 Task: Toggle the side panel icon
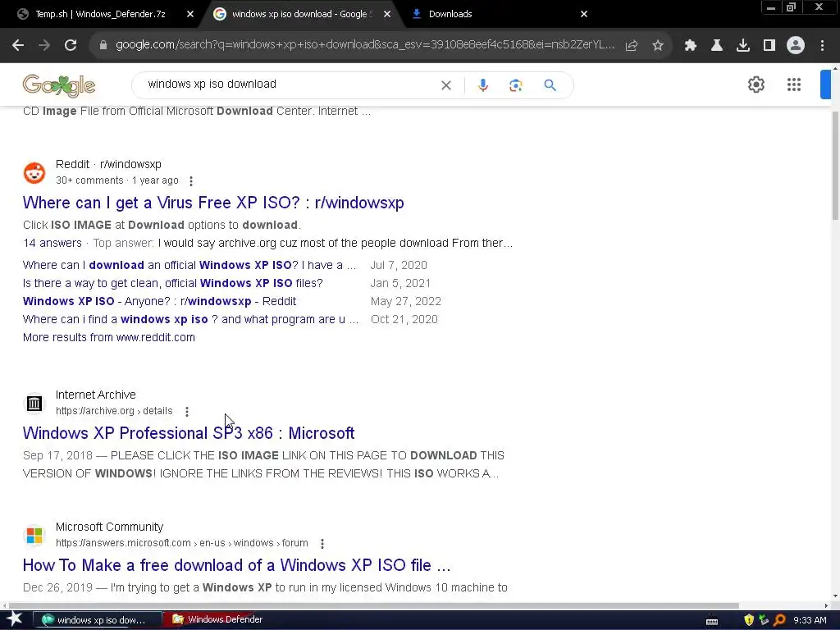click(x=769, y=46)
